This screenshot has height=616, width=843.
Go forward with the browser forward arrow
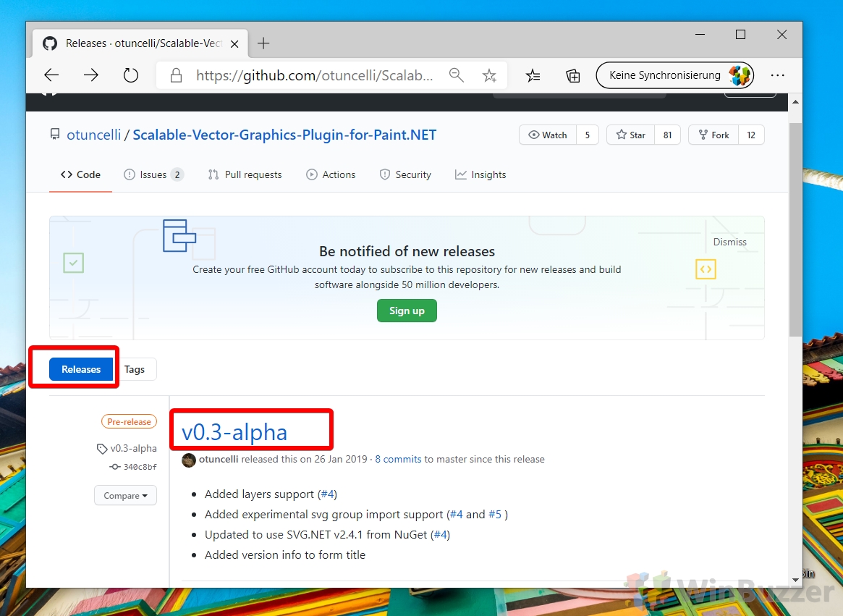tap(91, 75)
